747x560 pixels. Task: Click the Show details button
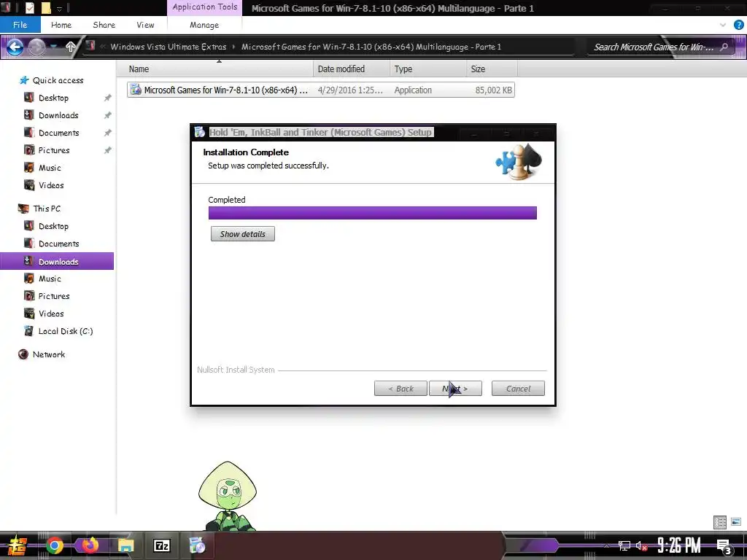[242, 234]
